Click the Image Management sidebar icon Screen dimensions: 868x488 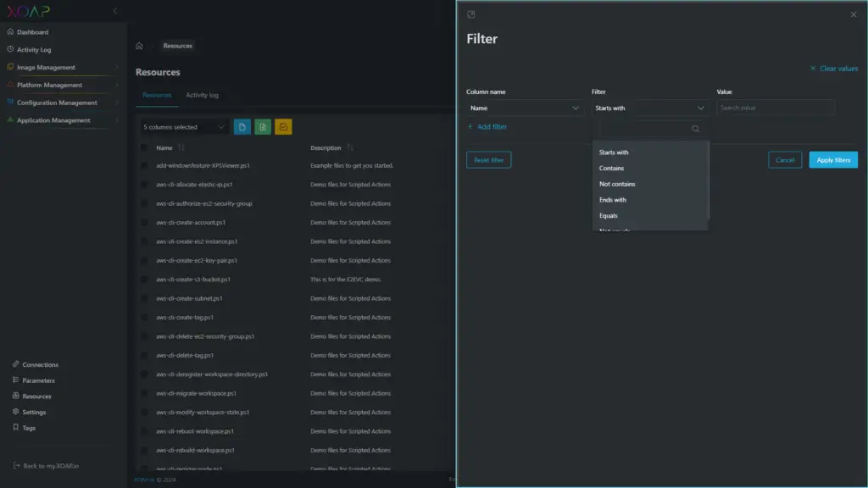click(x=10, y=67)
